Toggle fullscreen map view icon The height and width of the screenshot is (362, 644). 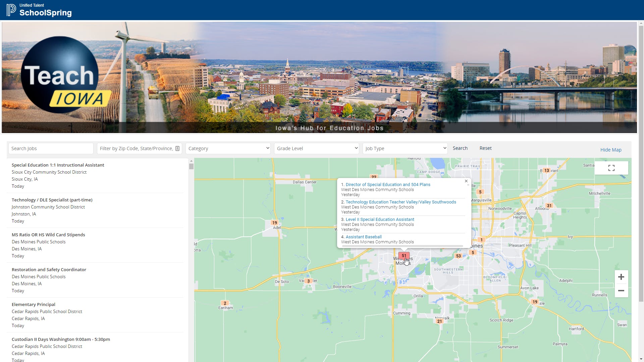(611, 168)
